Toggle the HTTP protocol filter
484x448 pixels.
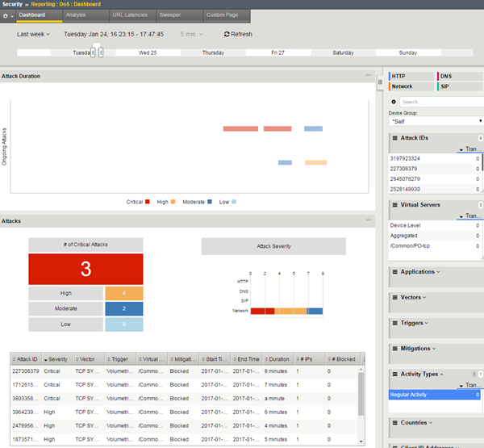click(x=411, y=76)
